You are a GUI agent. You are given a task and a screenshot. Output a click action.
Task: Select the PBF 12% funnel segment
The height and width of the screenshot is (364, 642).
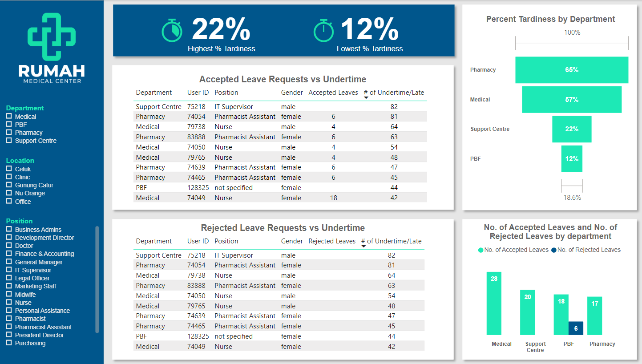pyautogui.click(x=572, y=159)
